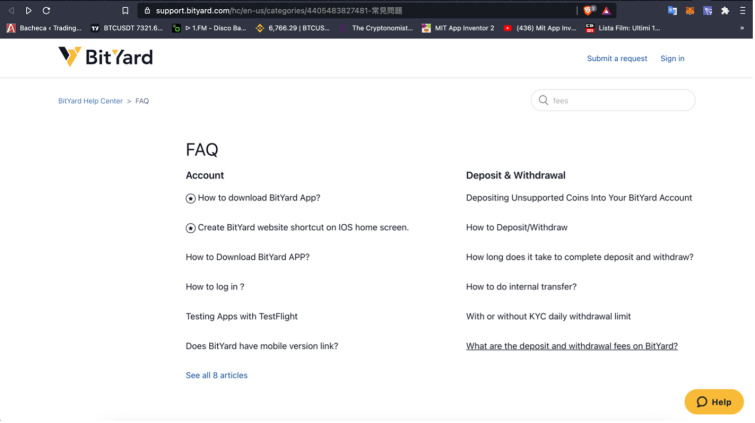Open Depositing Unsupported Coins article
The height and width of the screenshot is (423, 755).
tap(579, 198)
